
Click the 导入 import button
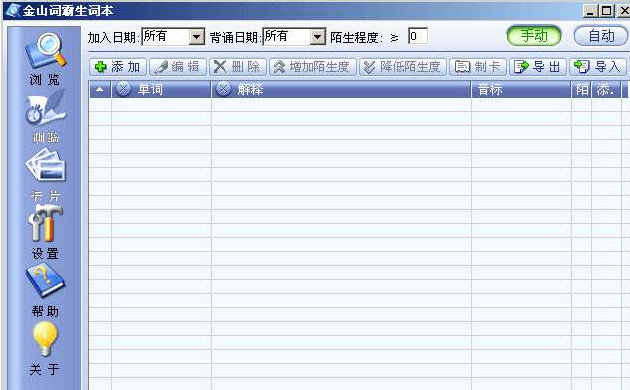coord(597,67)
